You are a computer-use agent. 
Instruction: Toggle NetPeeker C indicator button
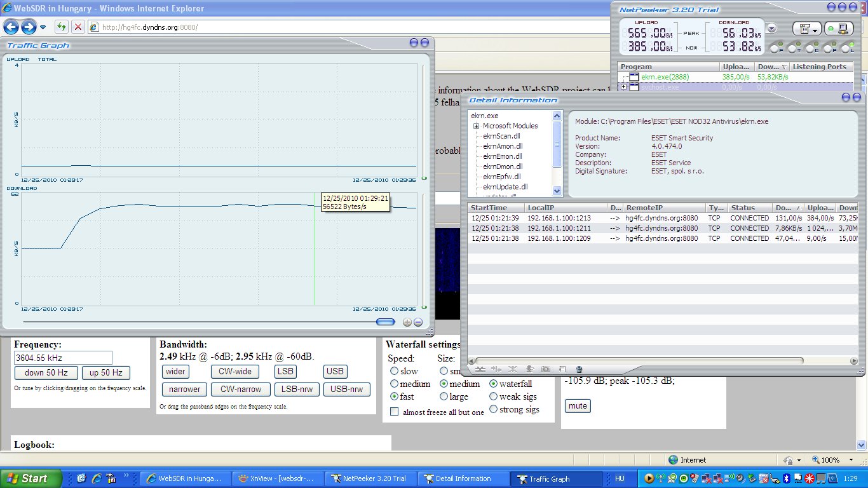810,48
